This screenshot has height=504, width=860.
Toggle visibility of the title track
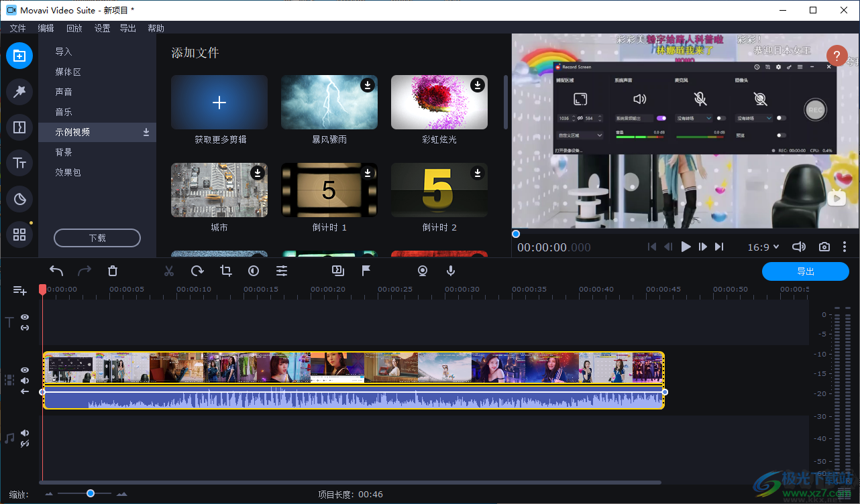tap(24, 317)
